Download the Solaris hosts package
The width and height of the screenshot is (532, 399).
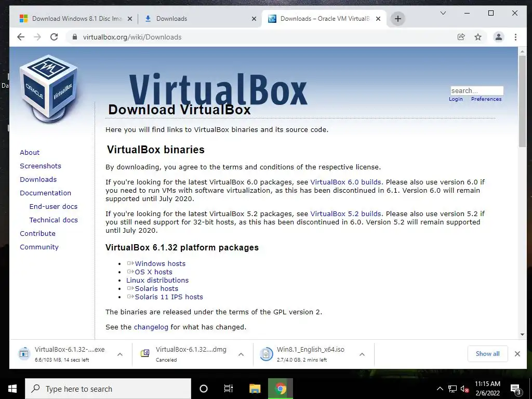click(x=156, y=288)
